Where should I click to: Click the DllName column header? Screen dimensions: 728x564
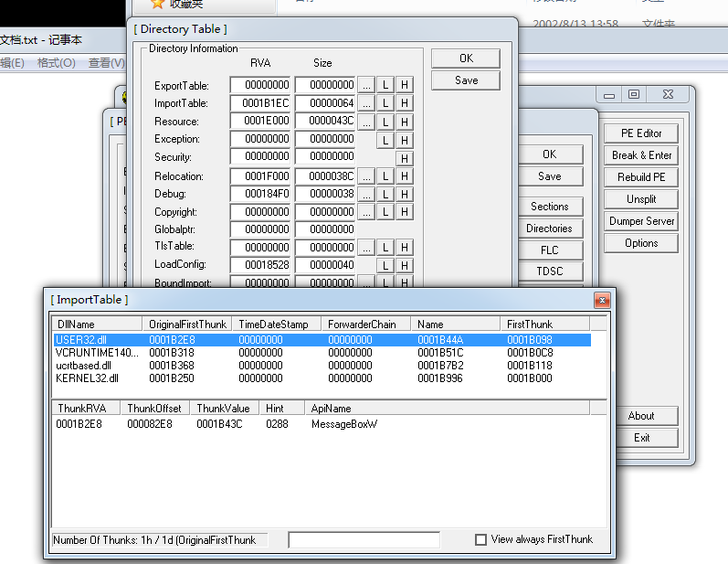(x=97, y=324)
